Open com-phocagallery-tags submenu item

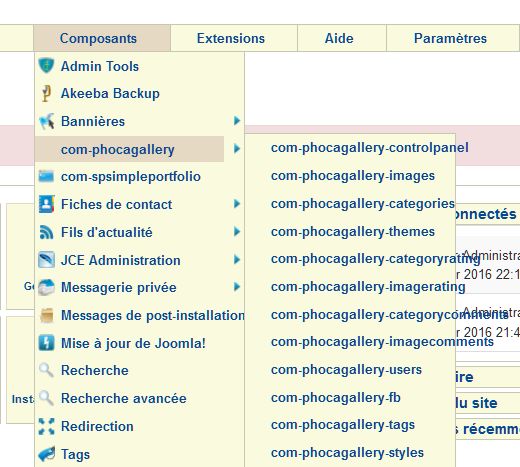tap(343, 425)
